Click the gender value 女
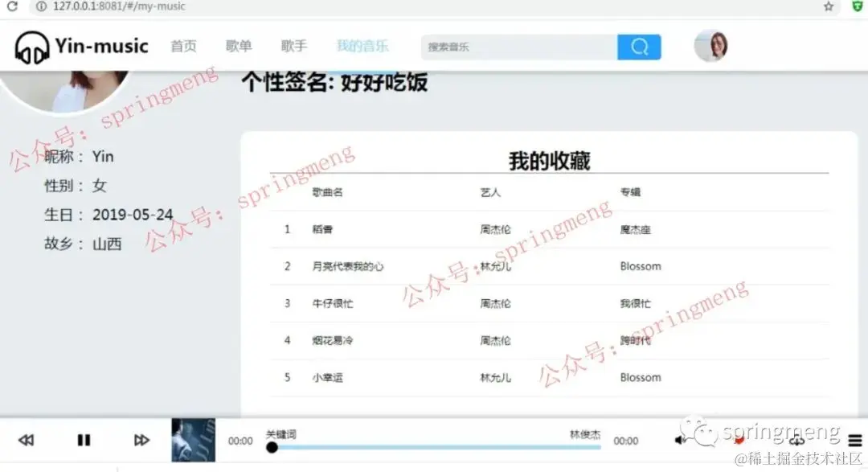 point(99,186)
